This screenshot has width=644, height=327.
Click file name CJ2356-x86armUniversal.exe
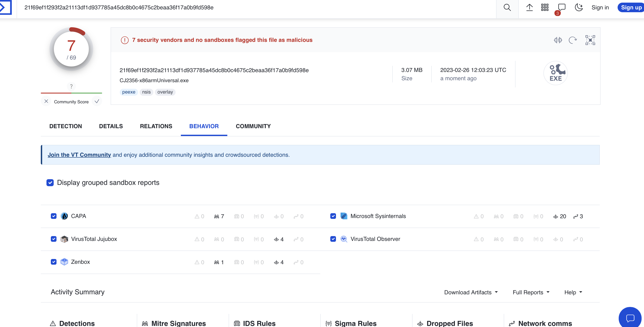[x=154, y=80]
